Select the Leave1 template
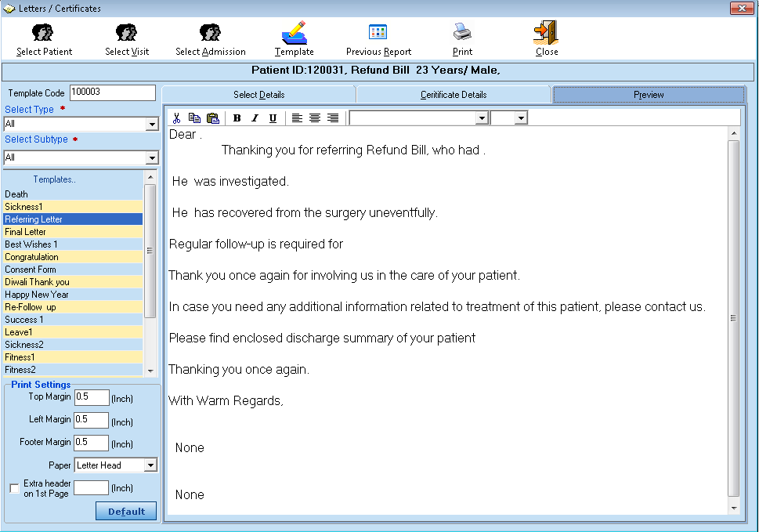 [x=73, y=332]
